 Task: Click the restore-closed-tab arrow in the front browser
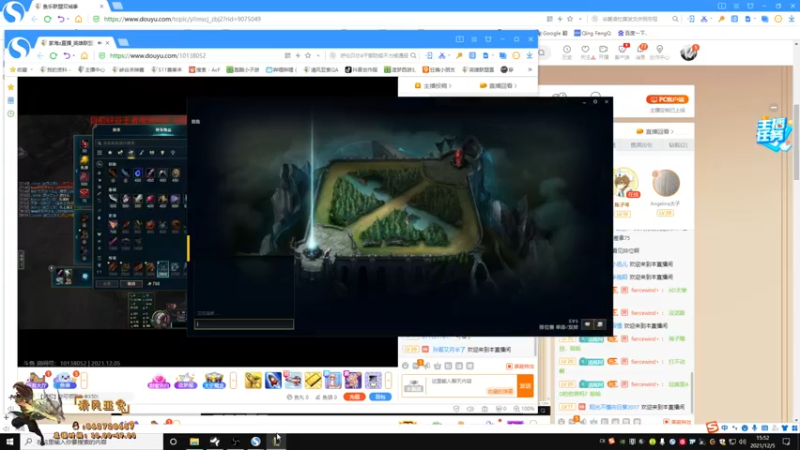click(x=67, y=56)
